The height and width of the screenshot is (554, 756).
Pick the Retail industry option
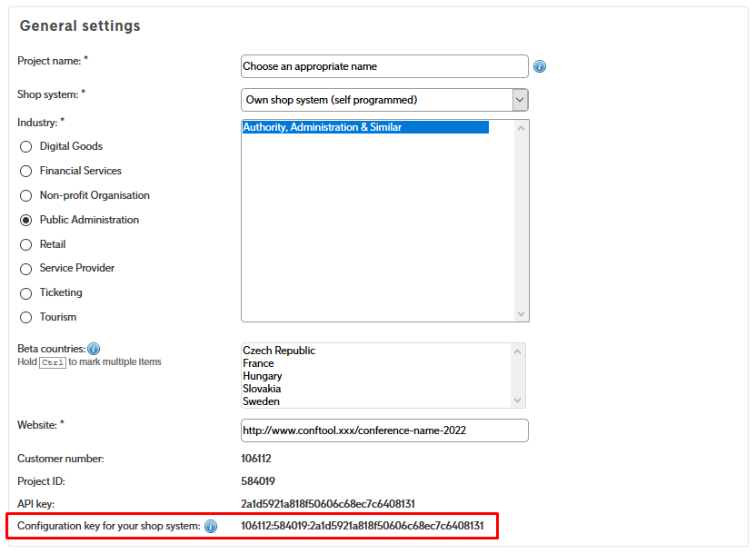coord(26,244)
